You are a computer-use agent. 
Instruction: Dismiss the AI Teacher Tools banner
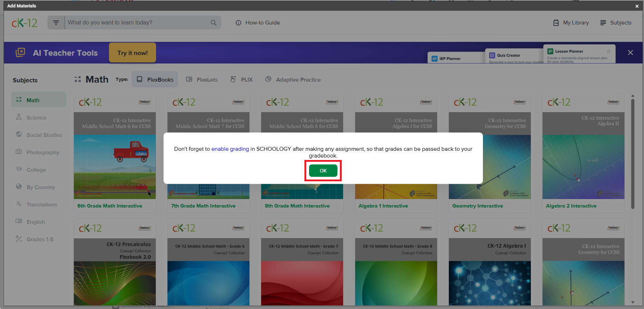(630, 53)
